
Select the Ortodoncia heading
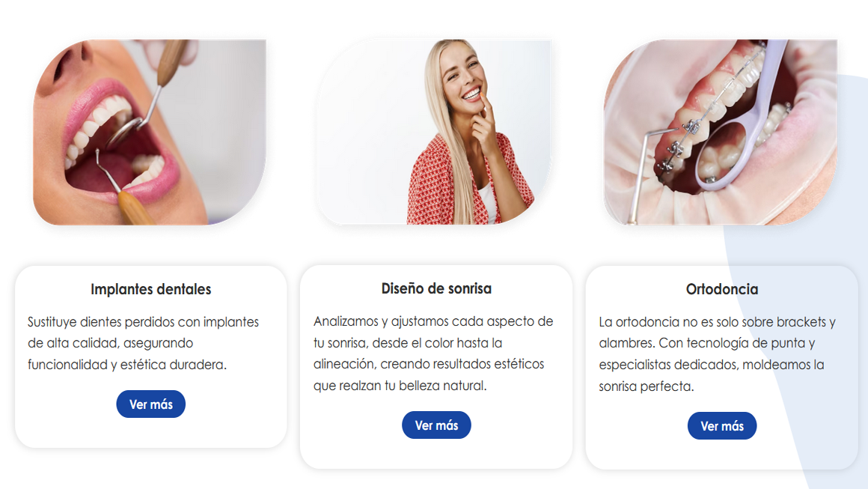click(722, 289)
